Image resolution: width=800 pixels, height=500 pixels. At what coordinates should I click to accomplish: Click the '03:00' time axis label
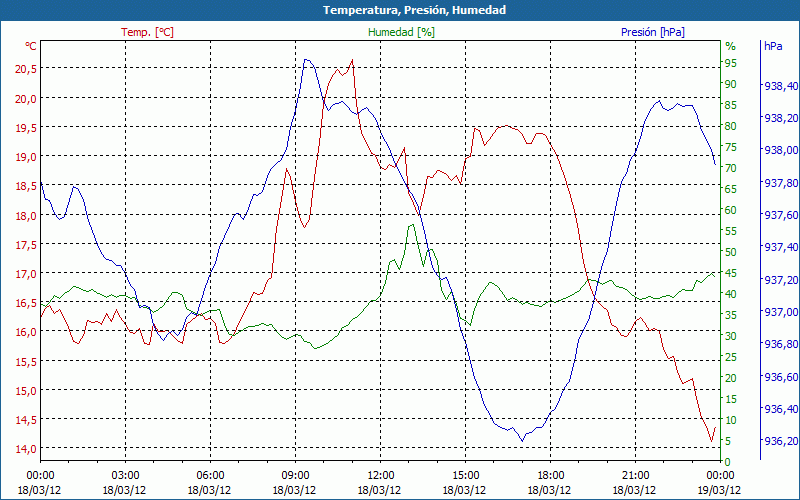[x=125, y=476]
